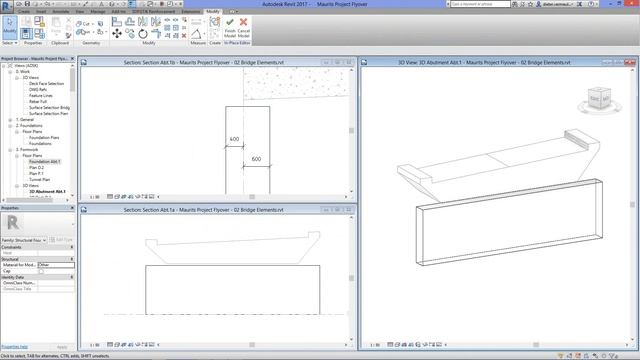The width and height of the screenshot is (640, 360).
Task: Select the Copy tool in Modify panel
Action: [130, 33]
